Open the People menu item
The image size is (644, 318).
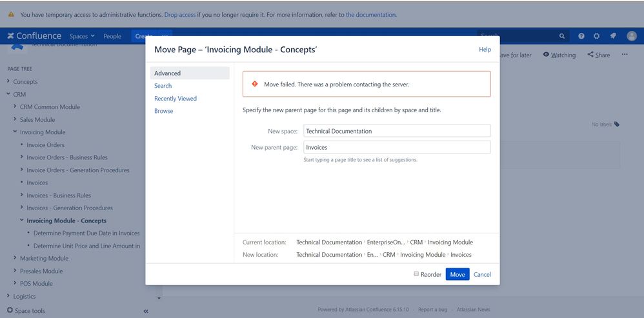tap(112, 36)
